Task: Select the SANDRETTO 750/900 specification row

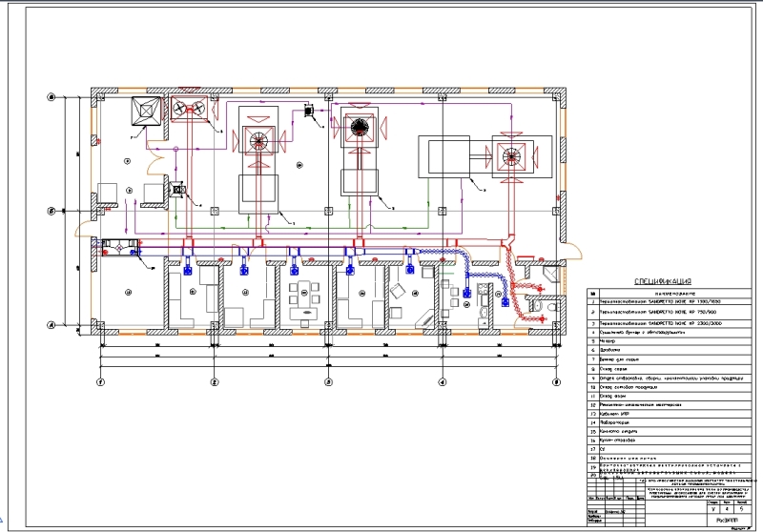Action: (670, 312)
